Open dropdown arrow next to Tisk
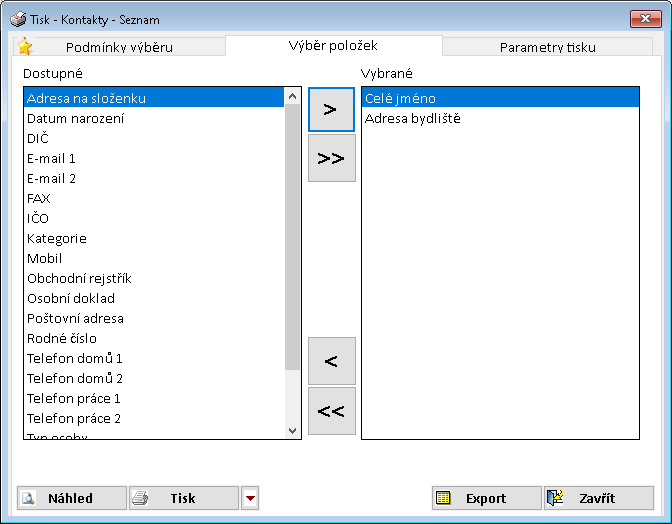 [x=250, y=498]
